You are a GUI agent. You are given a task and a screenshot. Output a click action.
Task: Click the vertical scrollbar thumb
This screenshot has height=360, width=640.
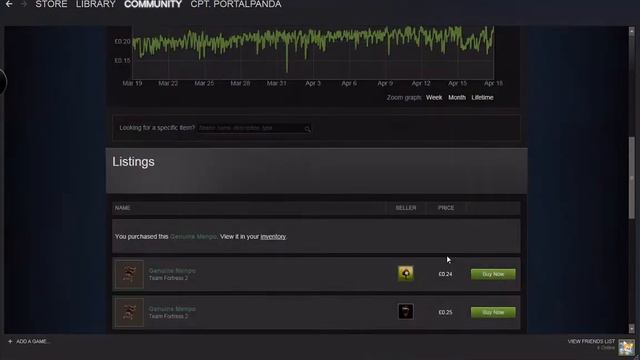pos(632,178)
